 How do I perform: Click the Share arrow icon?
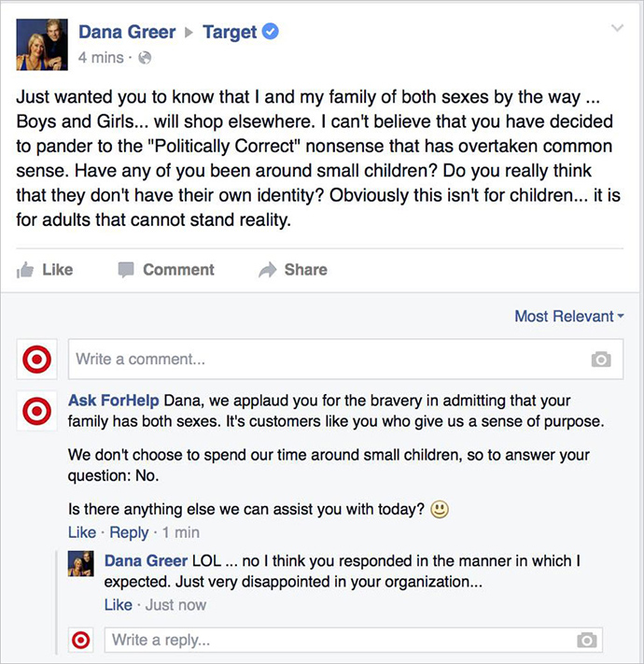pos(268,270)
